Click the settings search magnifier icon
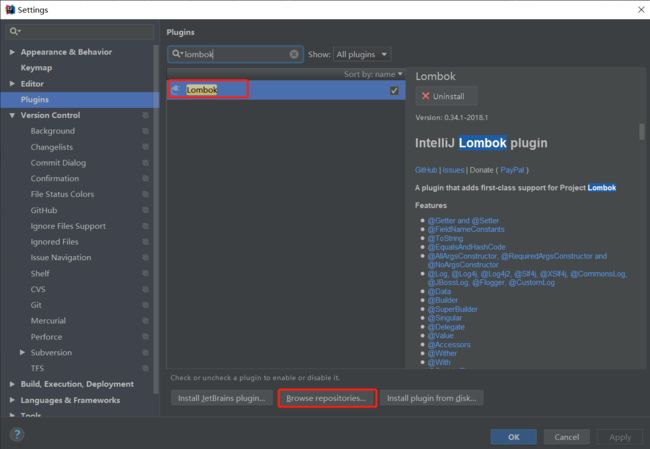 tap(15, 31)
